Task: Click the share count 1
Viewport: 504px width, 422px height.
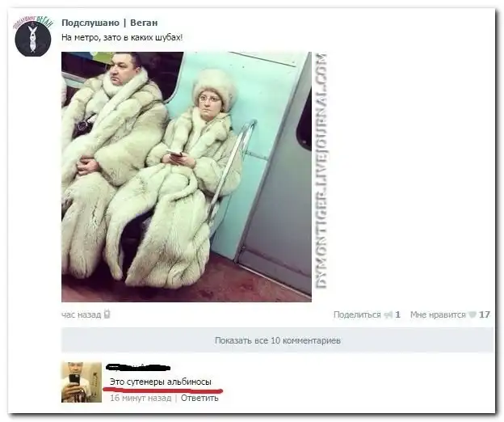Action: 398,314
